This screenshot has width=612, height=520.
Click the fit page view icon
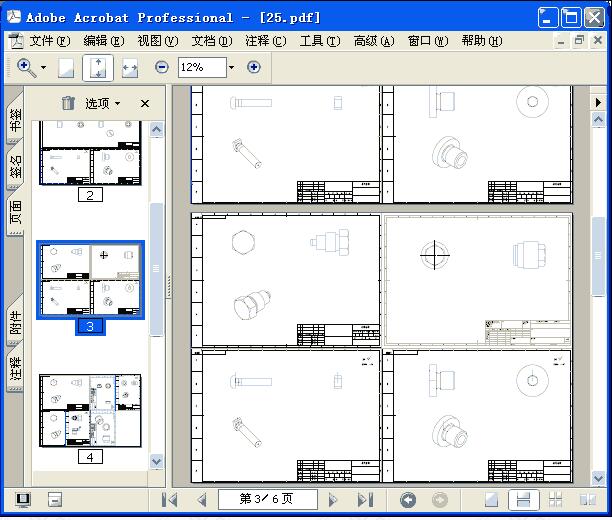[98, 67]
